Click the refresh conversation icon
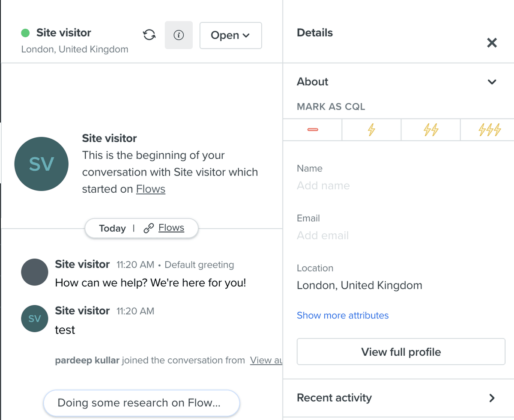 (149, 35)
